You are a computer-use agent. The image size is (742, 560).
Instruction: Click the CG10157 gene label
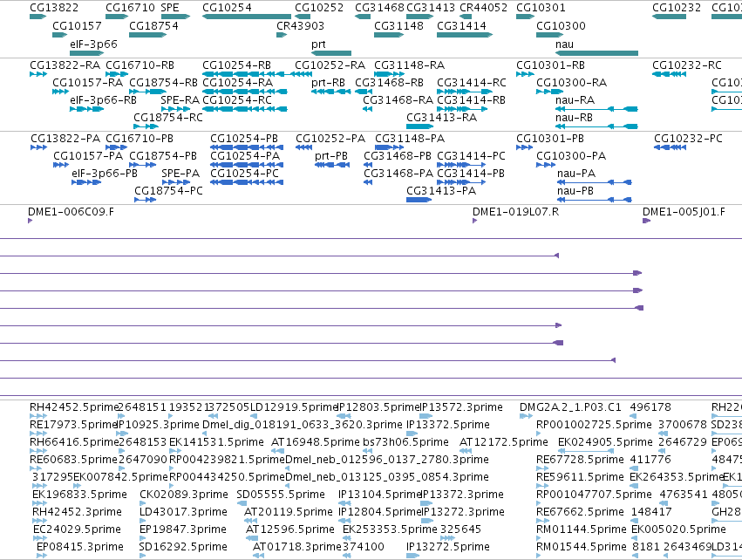[77, 25]
